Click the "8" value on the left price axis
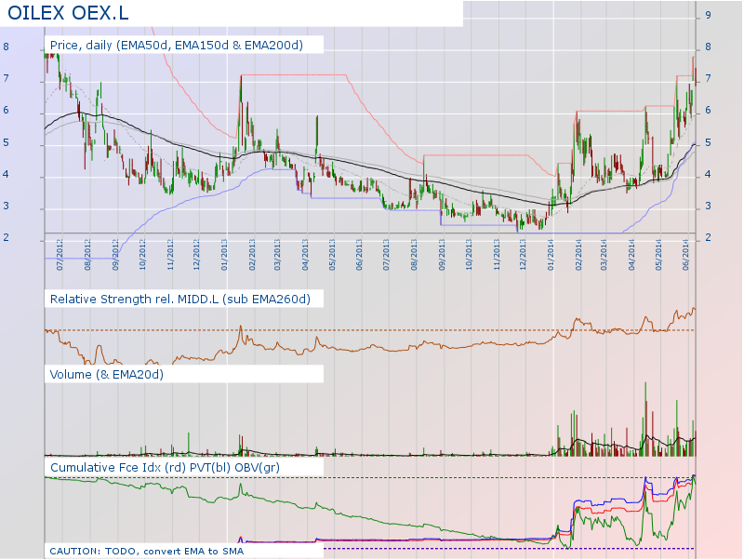744x560 pixels. 7,47
